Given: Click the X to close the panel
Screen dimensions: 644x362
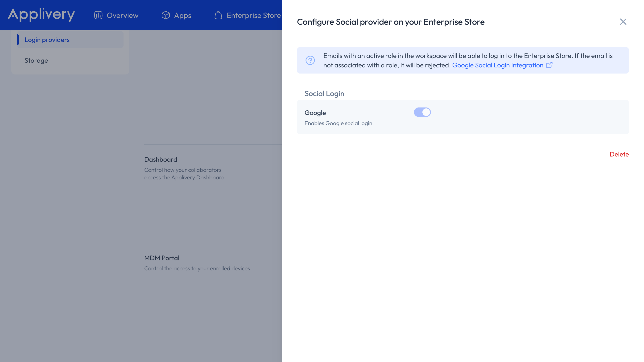Looking at the screenshot, I should click(x=623, y=22).
